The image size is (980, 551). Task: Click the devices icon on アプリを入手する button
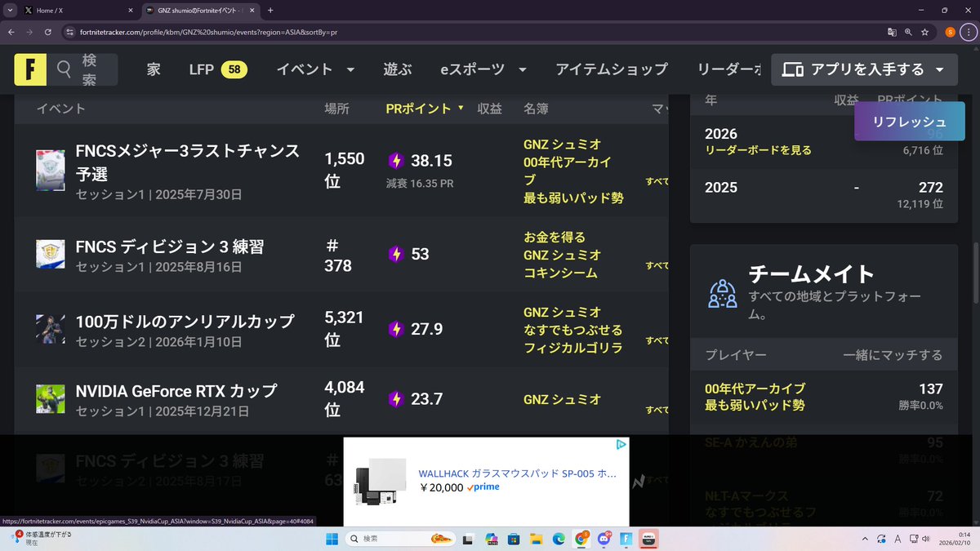[792, 70]
